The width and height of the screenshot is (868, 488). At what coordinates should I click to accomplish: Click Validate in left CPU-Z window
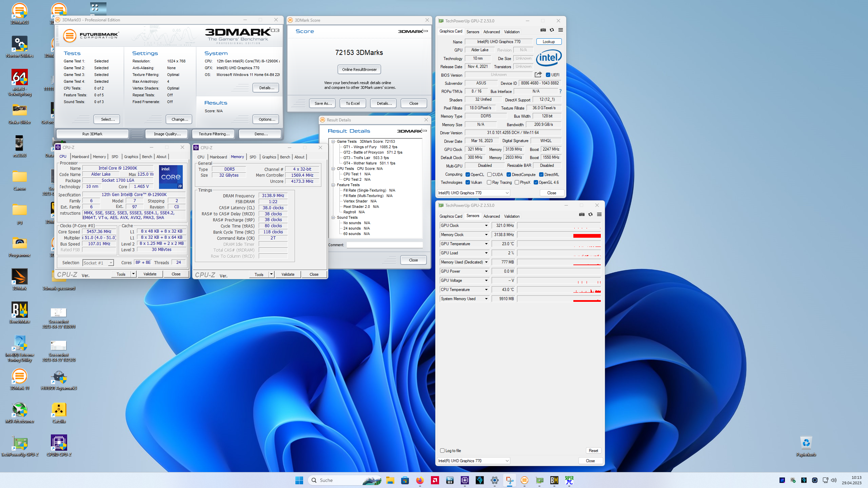click(150, 274)
